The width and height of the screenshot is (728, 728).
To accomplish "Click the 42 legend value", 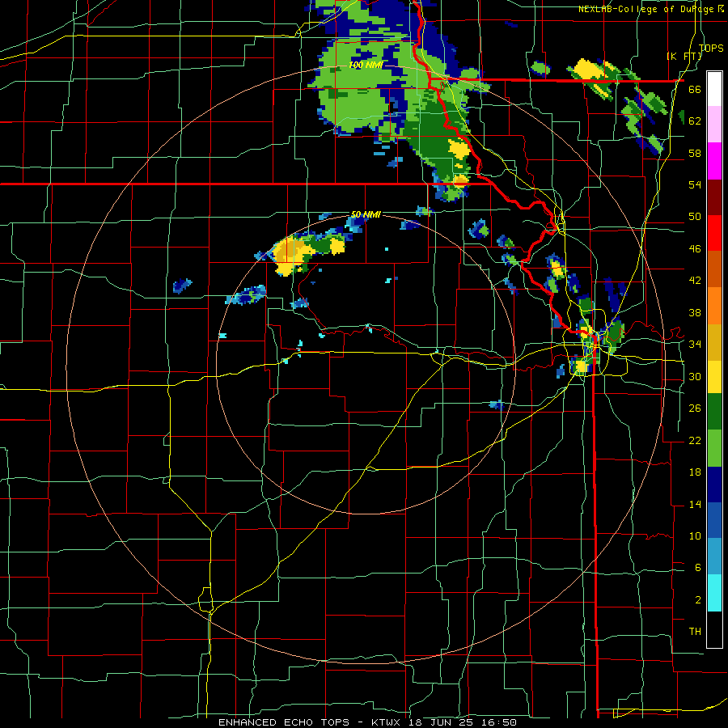I will point(695,281).
